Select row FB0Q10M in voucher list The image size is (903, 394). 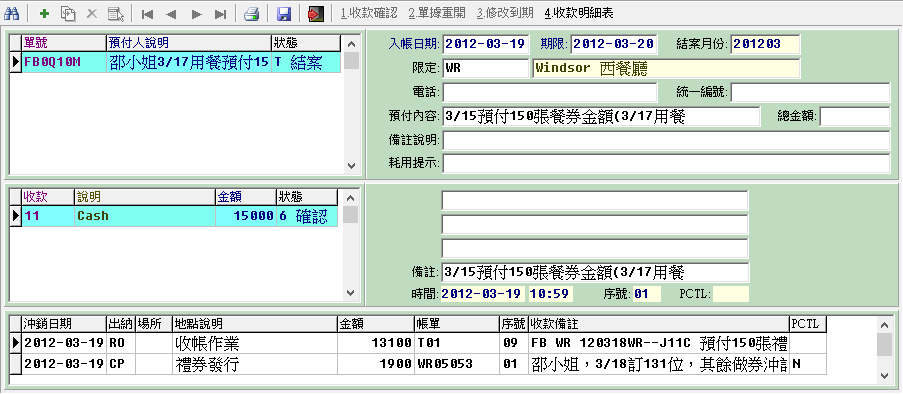tap(176, 63)
